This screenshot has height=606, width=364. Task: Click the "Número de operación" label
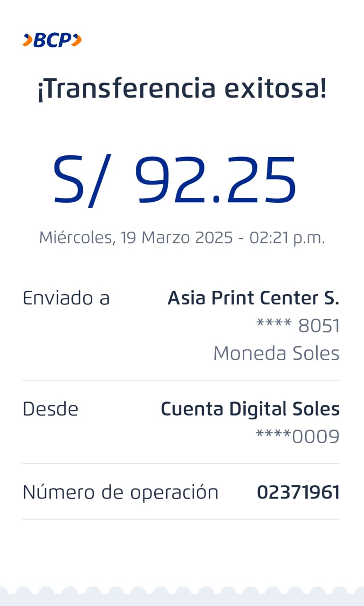click(x=120, y=492)
